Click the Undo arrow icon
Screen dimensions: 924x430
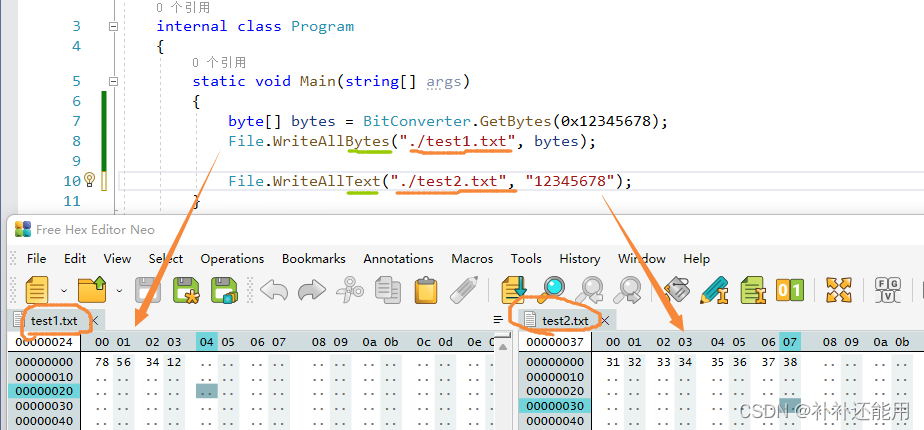coord(273,290)
